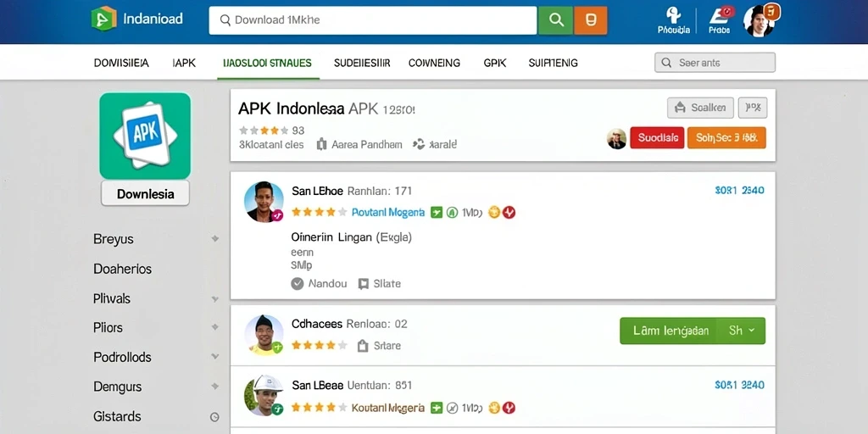Open the user profile avatar in header

759,20
